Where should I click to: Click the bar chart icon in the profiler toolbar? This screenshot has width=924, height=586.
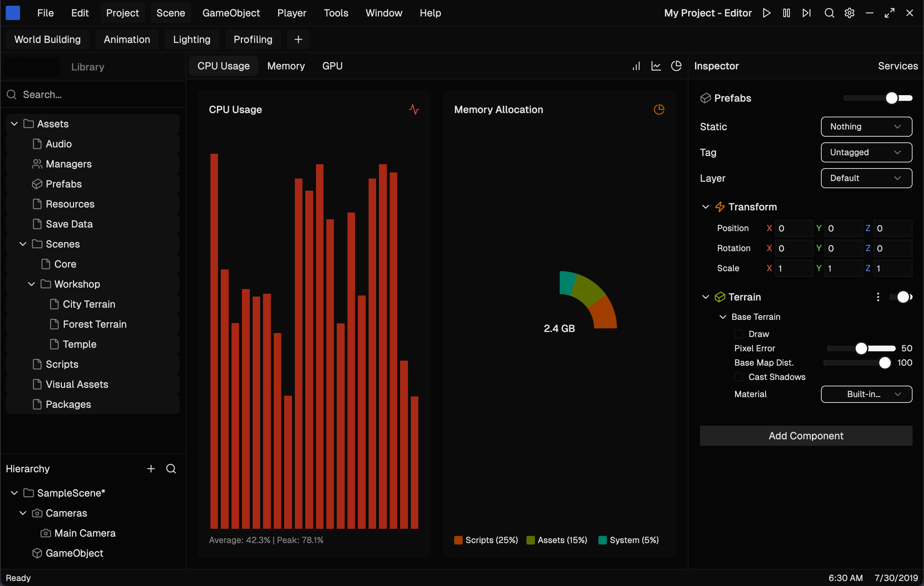coord(636,65)
